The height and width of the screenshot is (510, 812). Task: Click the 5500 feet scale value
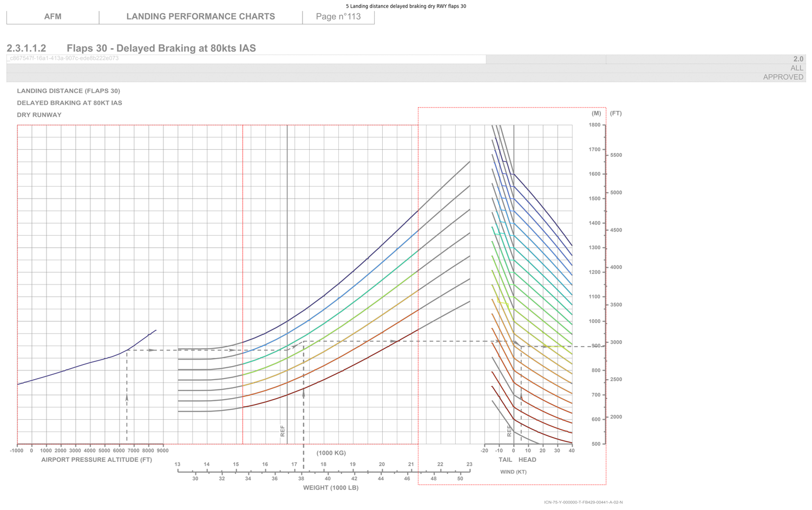617,155
